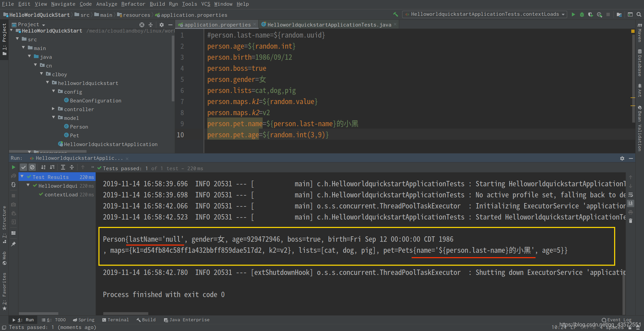The height and width of the screenshot is (331, 644).
Task: Open the Refactor menu
Action: [133, 4]
